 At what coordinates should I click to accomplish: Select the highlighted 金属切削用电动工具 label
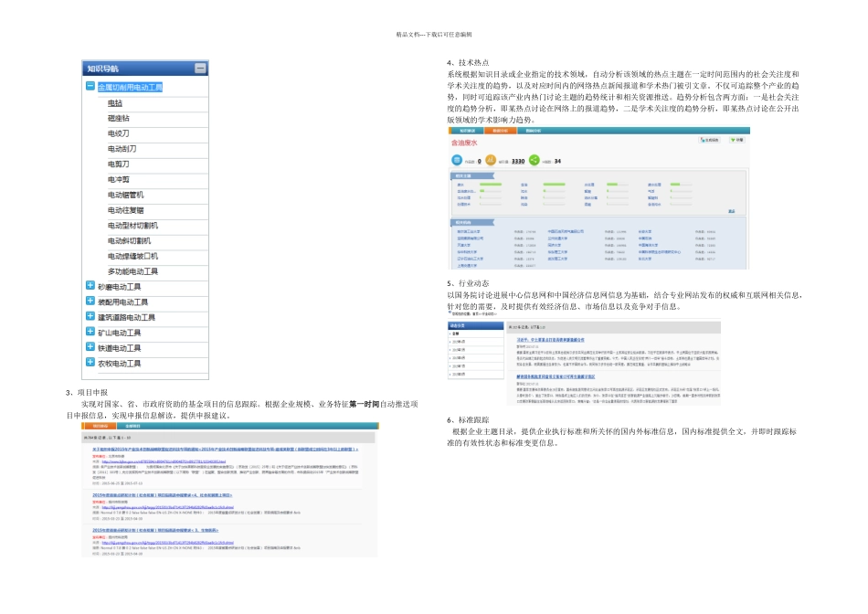point(130,87)
